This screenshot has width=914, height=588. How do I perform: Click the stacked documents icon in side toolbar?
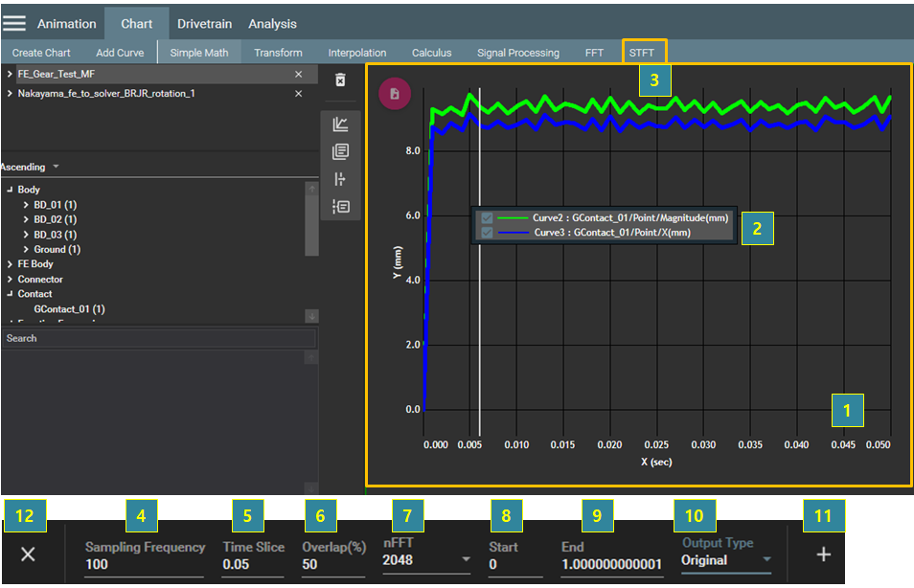point(340,151)
